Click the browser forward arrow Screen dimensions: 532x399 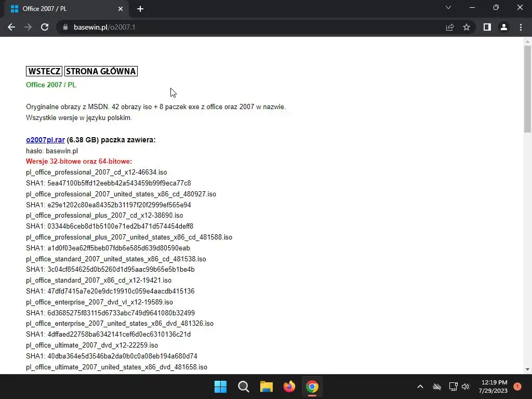pos(28,27)
